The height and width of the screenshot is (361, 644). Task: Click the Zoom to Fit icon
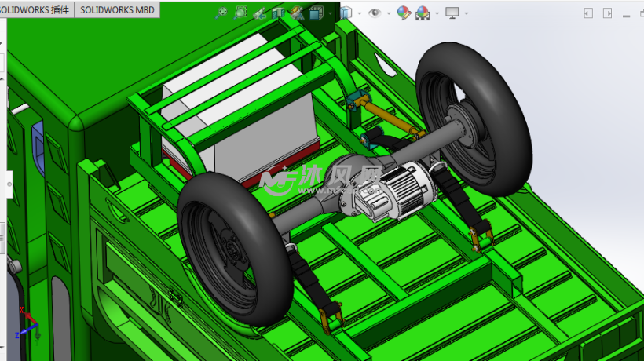(x=221, y=13)
